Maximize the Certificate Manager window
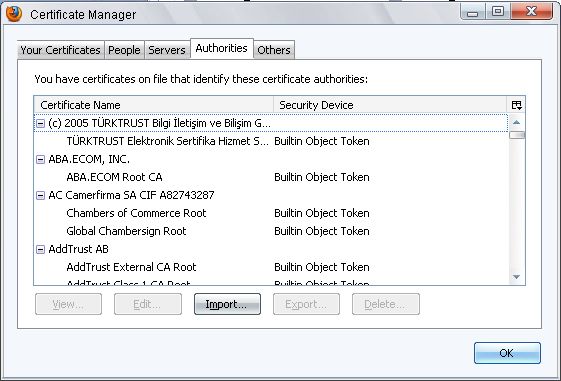The height and width of the screenshot is (381, 561). 498,11
